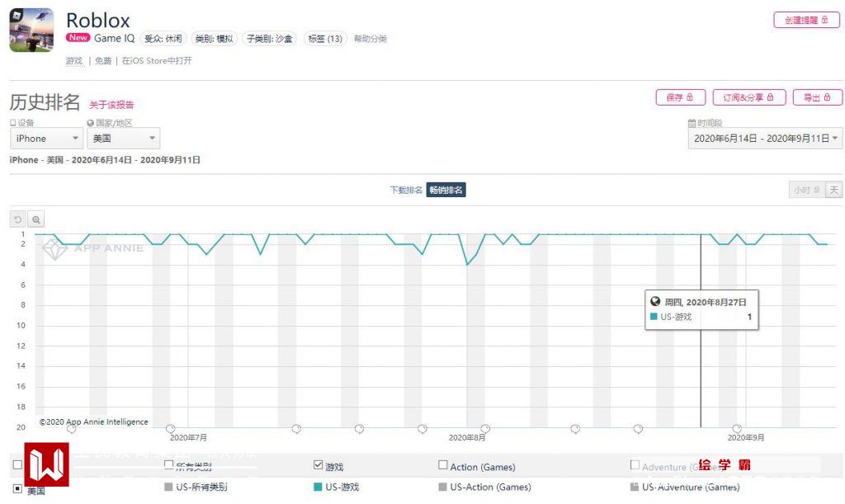Screen dimensions: 845x504
Task: Click the US-Action (Games) legend swatch
Action: pyautogui.click(x=443, y=487)
